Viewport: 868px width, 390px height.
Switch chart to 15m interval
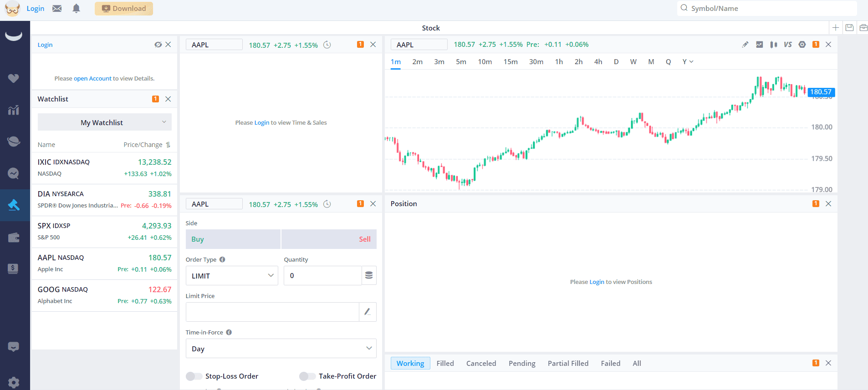pyautogui.click(x=511, y=61)
